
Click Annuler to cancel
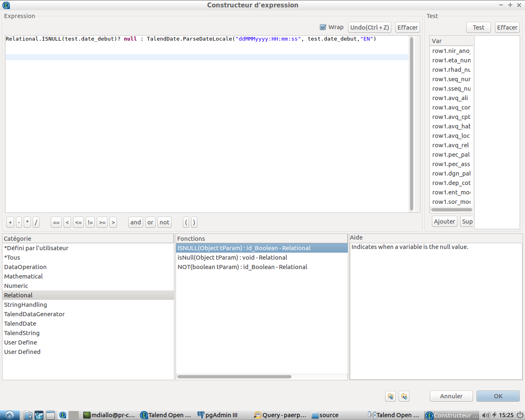click(451, 396)
